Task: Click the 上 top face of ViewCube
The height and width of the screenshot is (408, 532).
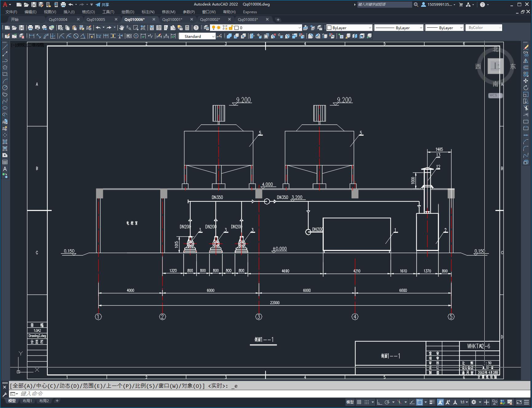Action: [x=495, y=66]
